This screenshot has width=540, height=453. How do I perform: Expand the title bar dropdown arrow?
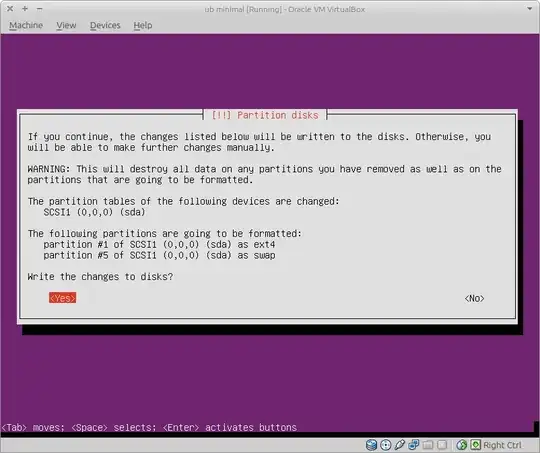tap(530, 9)
